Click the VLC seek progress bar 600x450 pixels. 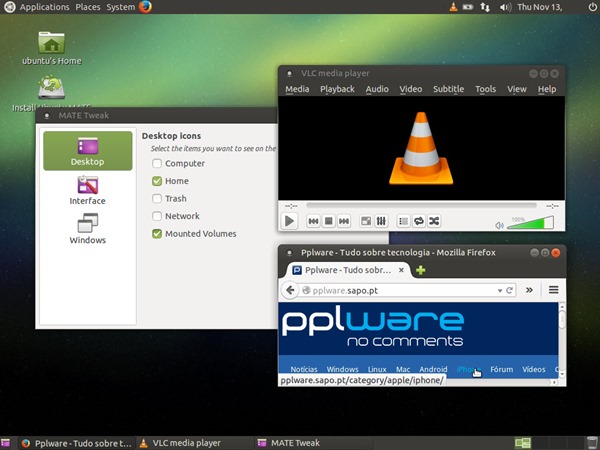pyautogui.click(x=421, y=206)
